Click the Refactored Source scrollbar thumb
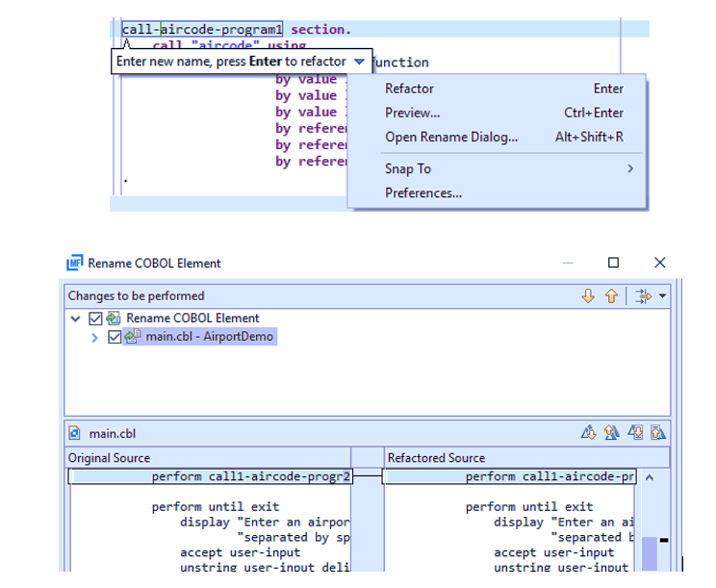Screen dimensions: 716x588 pos(650,553)
